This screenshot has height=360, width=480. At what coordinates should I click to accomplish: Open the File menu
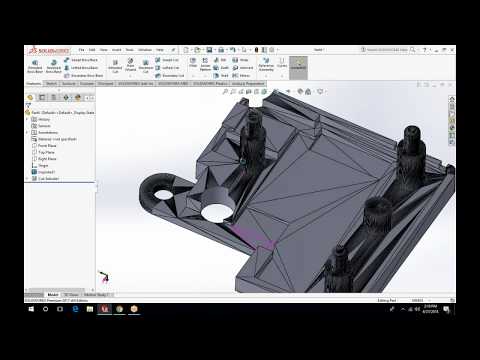click(x=81, y=50)
